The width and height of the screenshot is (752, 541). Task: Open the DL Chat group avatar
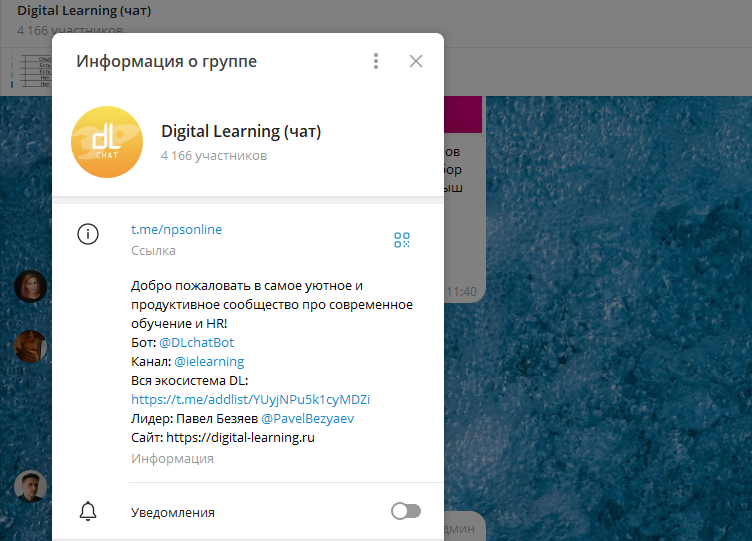coord(107,142)
